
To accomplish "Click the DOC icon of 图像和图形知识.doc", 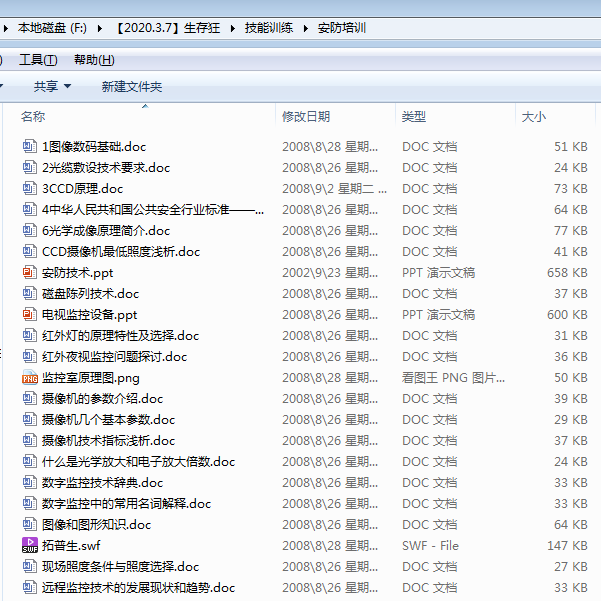I will [30, 524].
